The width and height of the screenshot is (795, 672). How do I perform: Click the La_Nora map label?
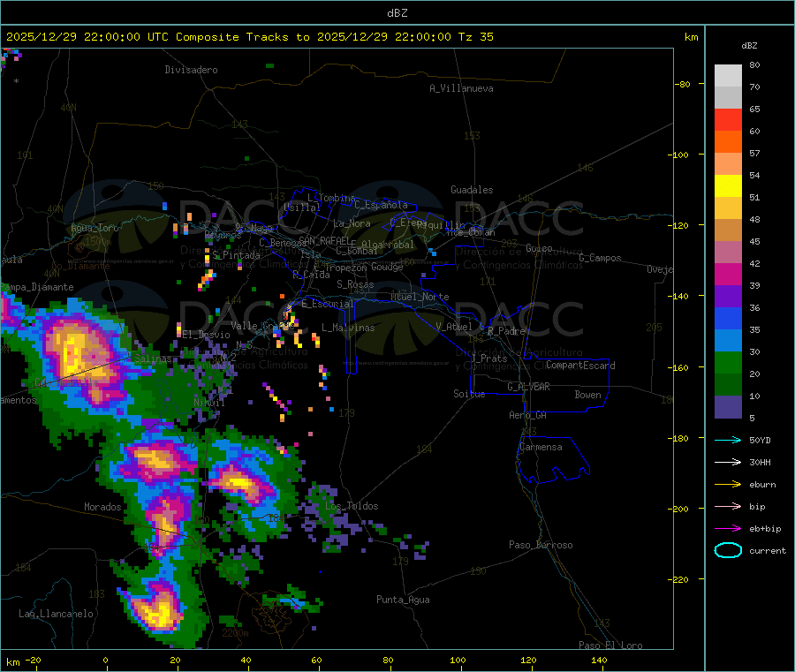(352, 223)
